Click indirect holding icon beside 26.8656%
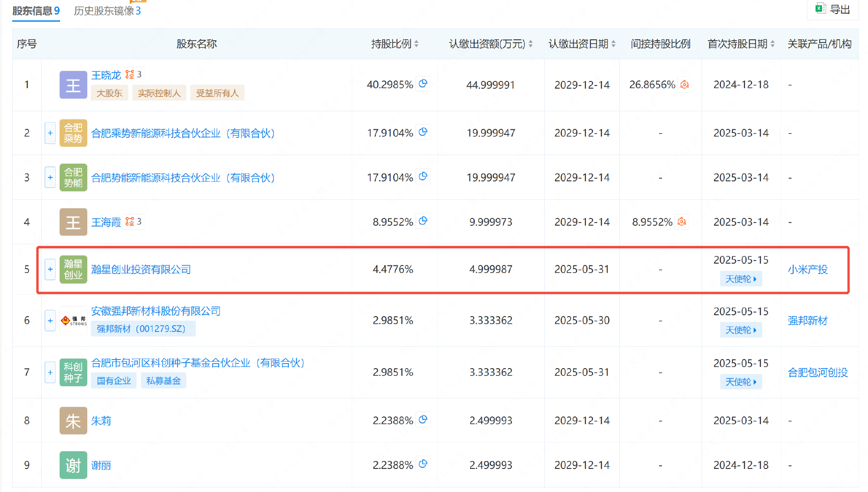868x492 pixels. pos(684,85)
